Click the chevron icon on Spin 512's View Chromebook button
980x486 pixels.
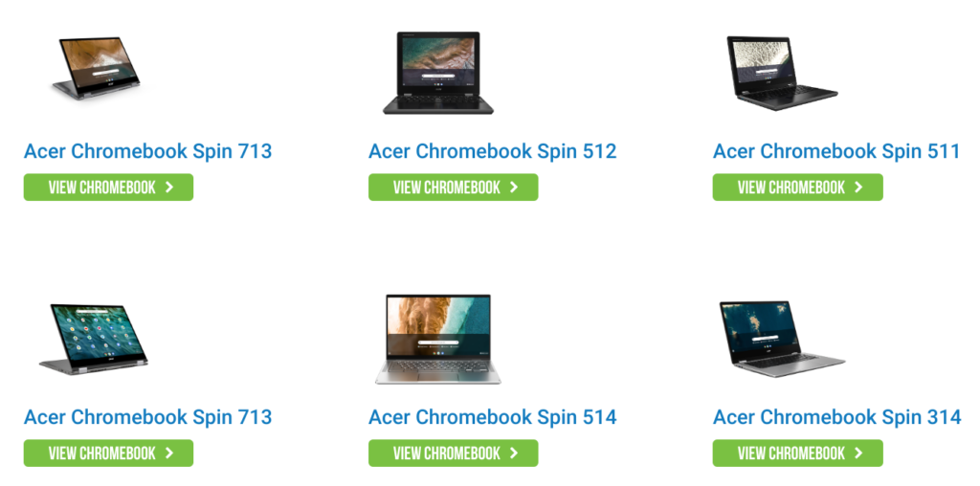[514, 188]
